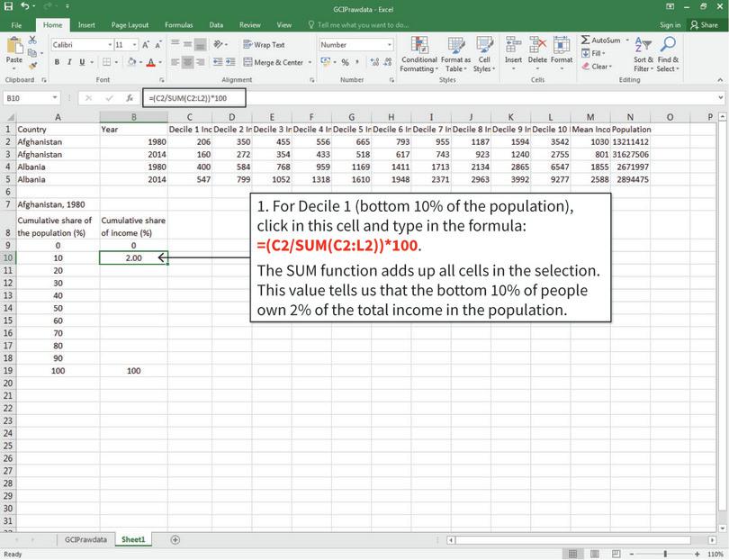Image resolution: width=729 pixels, height=560 pixels.
Task: Open the Conditional Formatting gallery
Action: 420,58
